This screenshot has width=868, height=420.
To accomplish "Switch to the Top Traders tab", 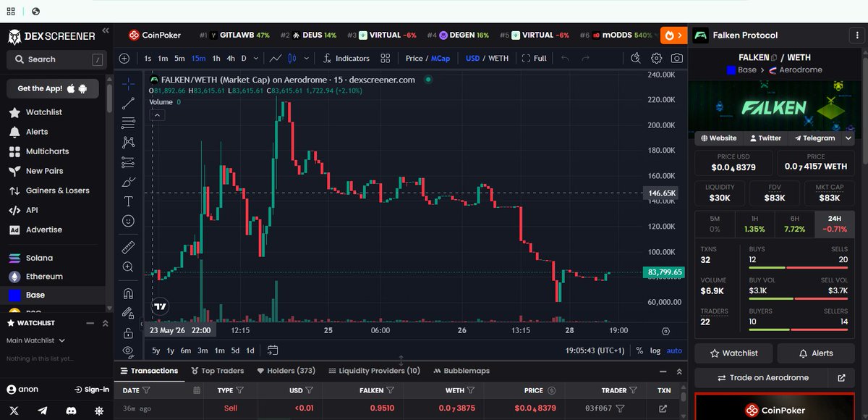I will click(217, 371).
